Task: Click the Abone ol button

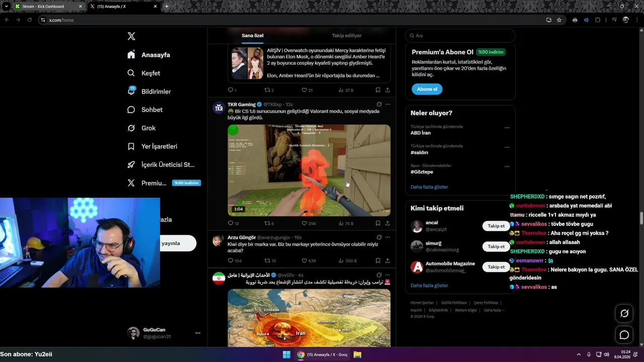Action: [x=427, y=89]
